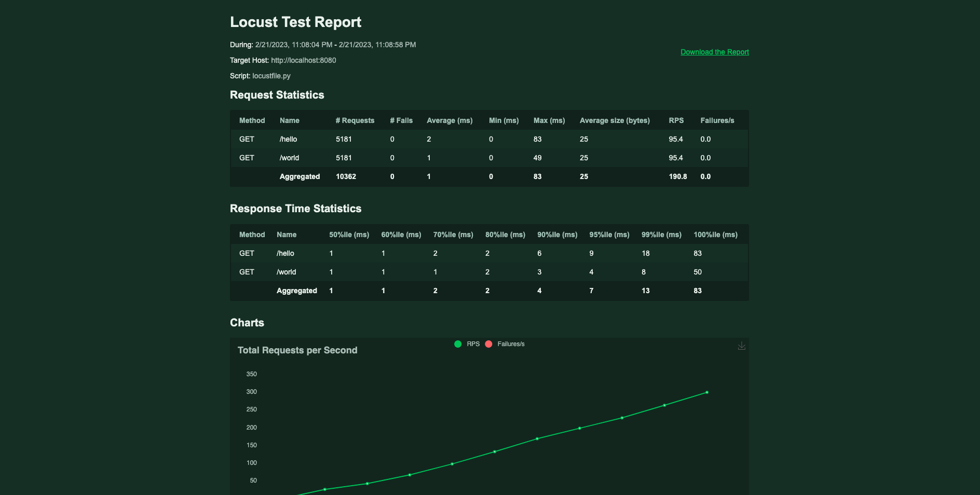
Task: Click '80%ile (ms)' column header
Action: [x=505, y=235]
